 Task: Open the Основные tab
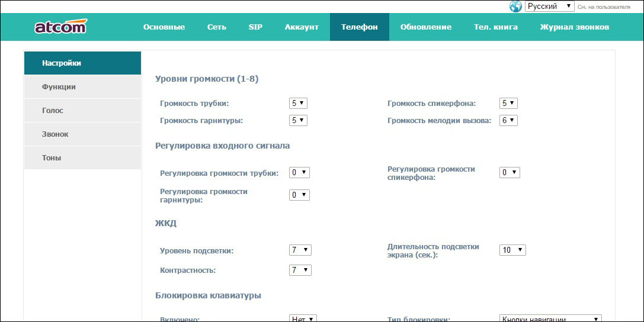click(164, 27)
